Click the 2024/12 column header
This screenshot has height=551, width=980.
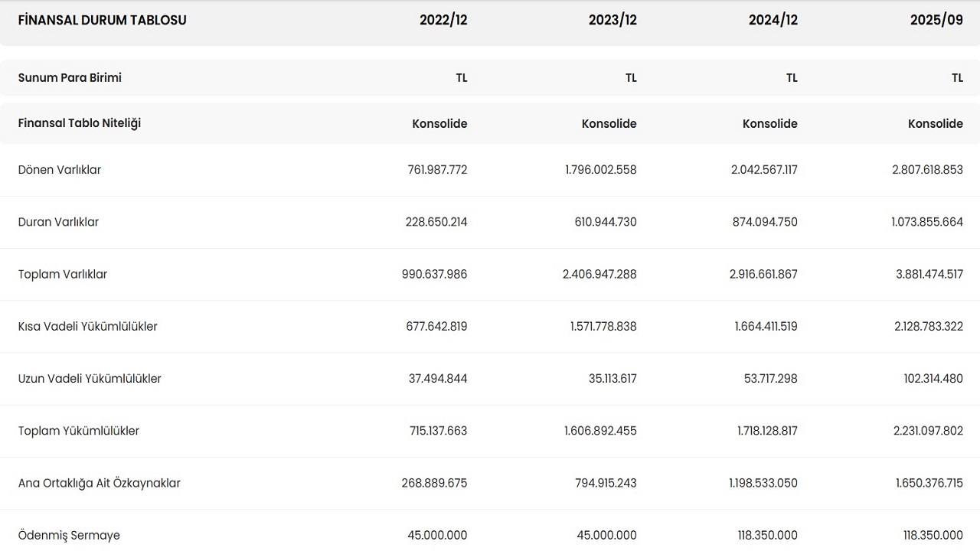[773, 21]
